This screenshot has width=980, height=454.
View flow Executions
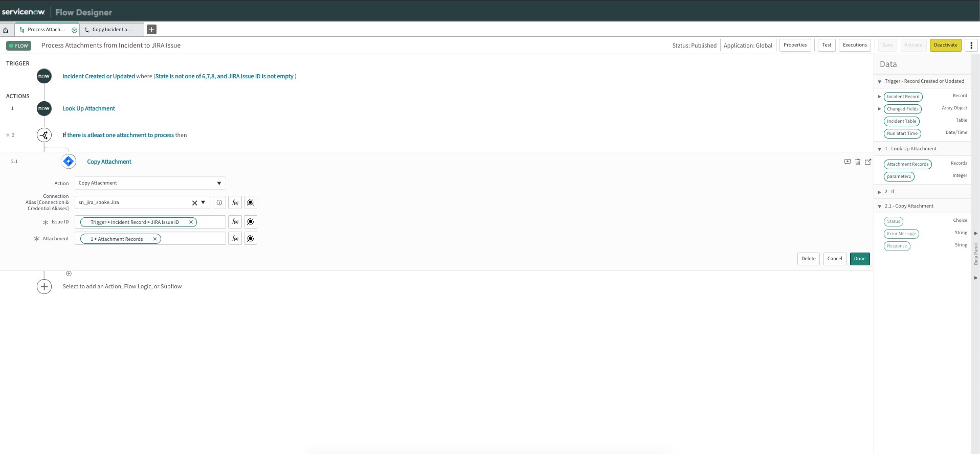pyautogui.click(x=855, y=45)
